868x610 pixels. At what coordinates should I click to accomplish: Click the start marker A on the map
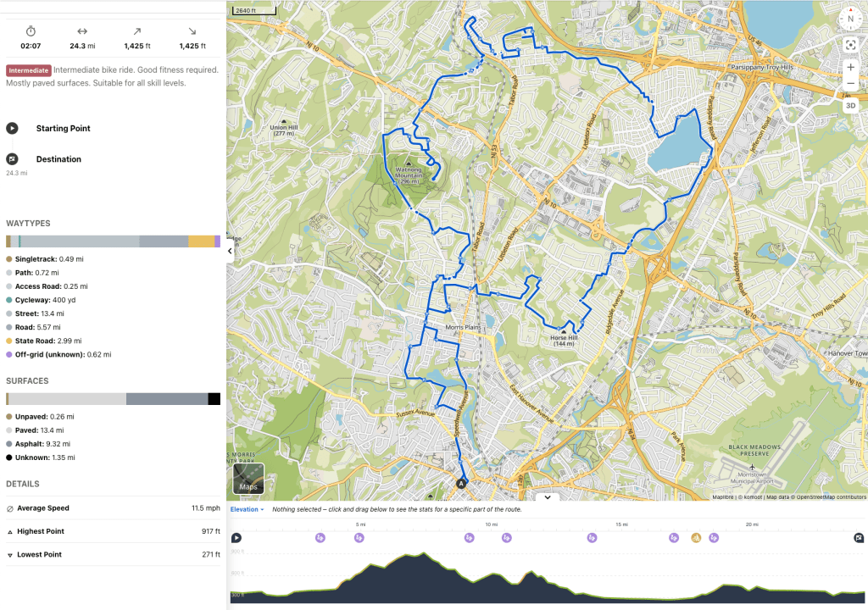[x=461, y=483]
